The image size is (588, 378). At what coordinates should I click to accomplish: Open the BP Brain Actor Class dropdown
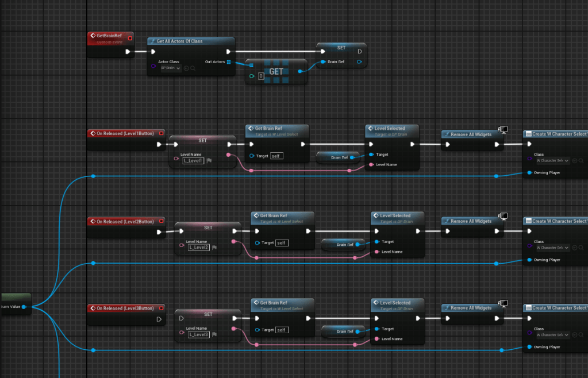coord(170,68)
